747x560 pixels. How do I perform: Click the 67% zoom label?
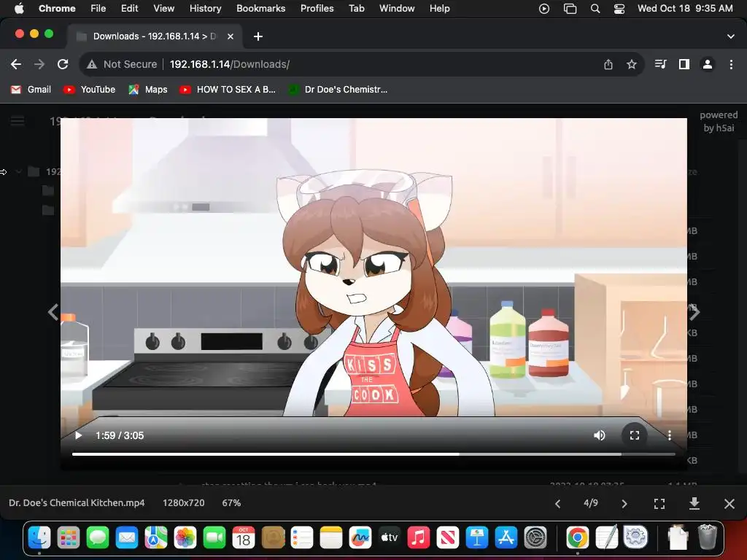tap(231, 503)
